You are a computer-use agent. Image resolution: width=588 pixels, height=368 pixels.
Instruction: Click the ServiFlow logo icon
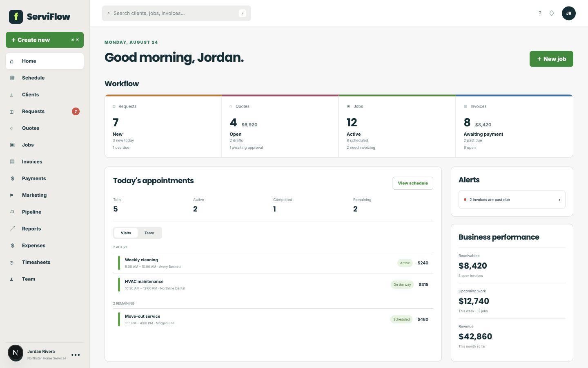[x=16, y=17]
